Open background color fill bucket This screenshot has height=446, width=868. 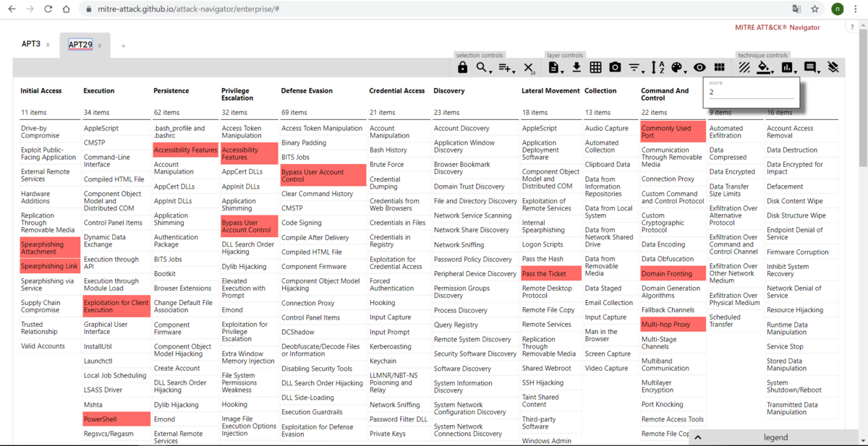765,67
